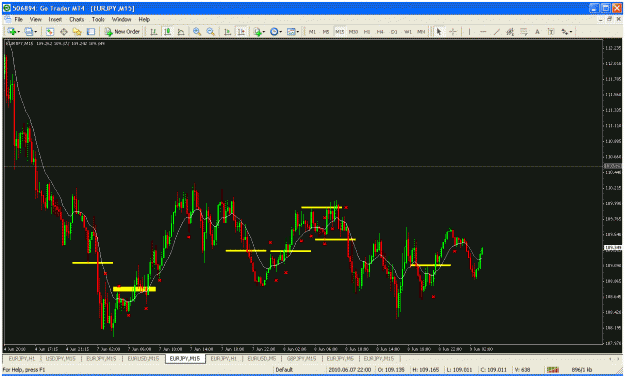Open the Tools menu

98,19
